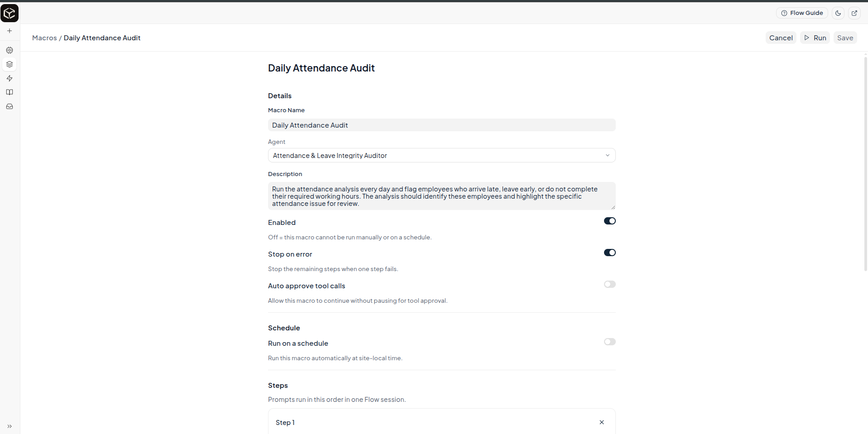Open the inbox tray sidebar icon
This screenshot has width=868, height=434.
(10, 107)
